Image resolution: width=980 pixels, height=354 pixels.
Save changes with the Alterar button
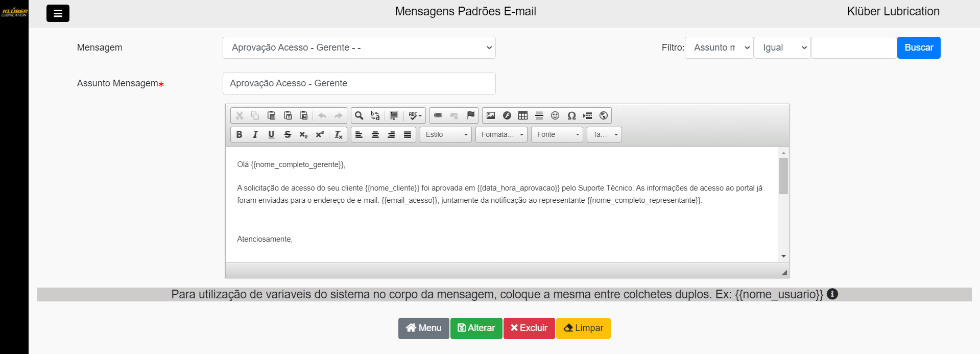coord(476,328)
